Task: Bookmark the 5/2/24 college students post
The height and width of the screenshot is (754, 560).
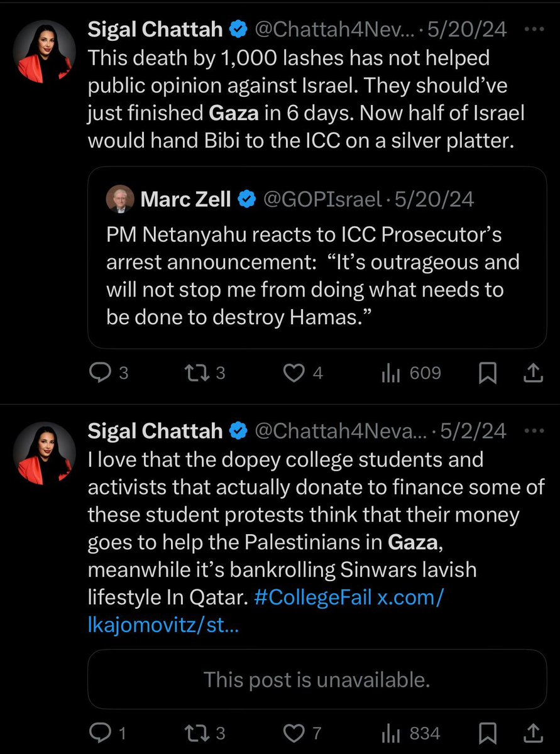Action: point(488,733)
